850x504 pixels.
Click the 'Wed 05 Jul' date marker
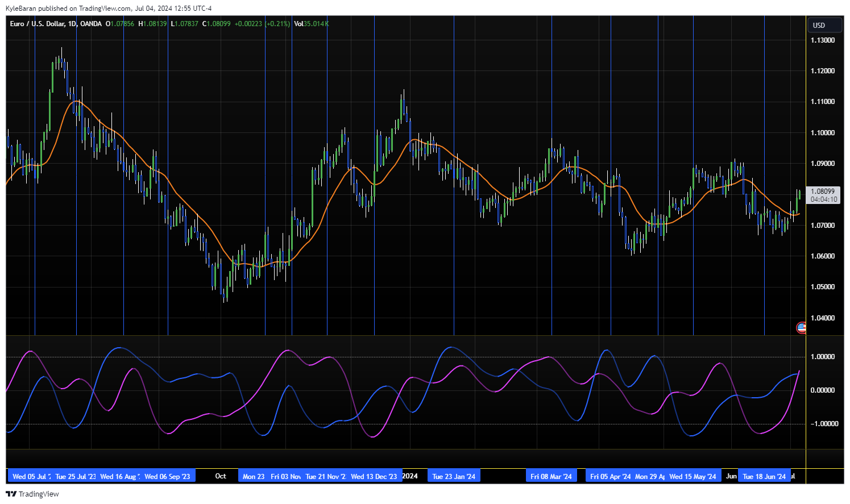tap(31, 476)
